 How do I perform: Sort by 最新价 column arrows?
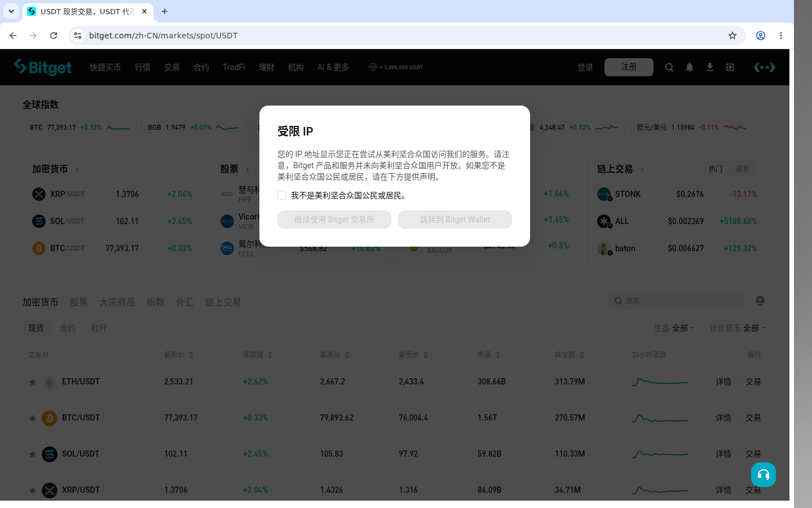point(191,355)
